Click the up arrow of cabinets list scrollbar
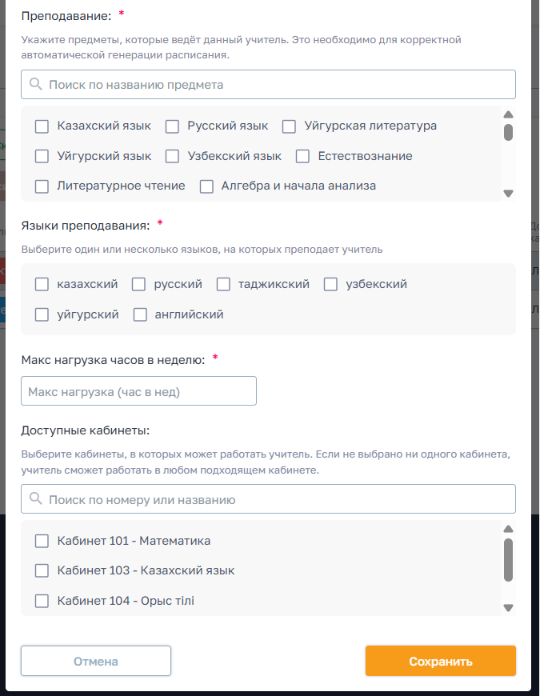This screenshot has width=540, height=696. click(508, 529)
